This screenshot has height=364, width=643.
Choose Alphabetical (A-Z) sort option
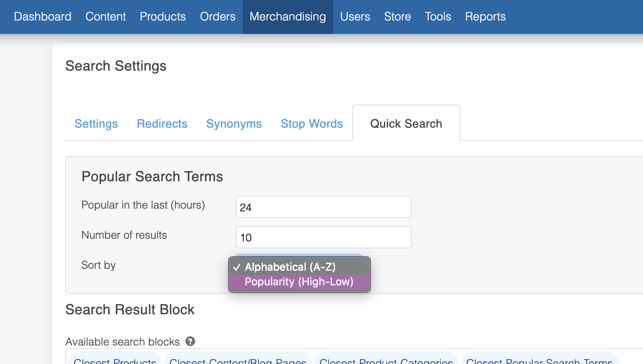click(290, 267)
